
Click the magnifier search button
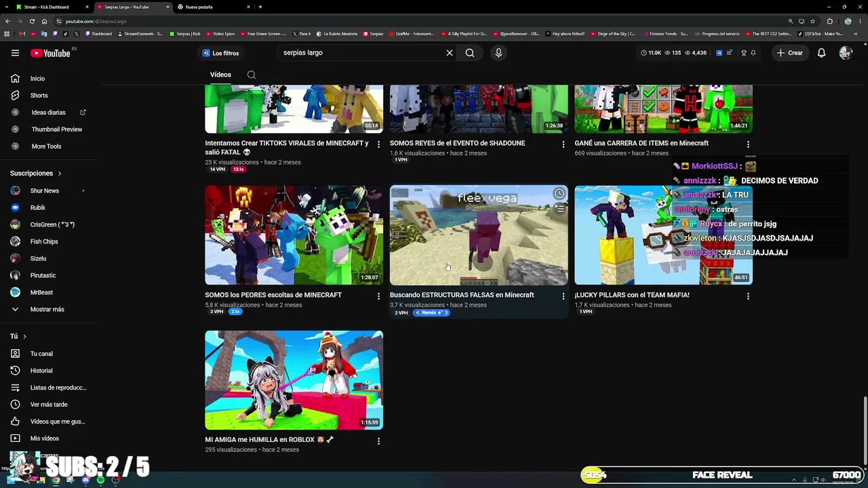tap(470, 53)
